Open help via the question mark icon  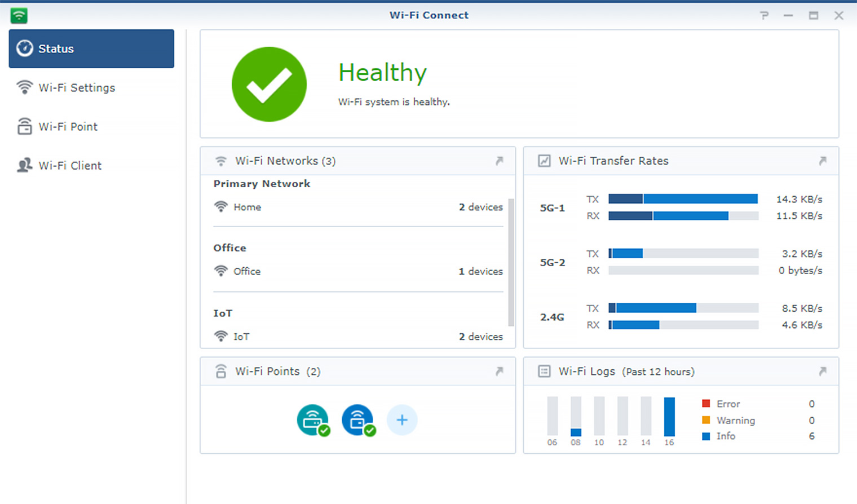point(765,15)
